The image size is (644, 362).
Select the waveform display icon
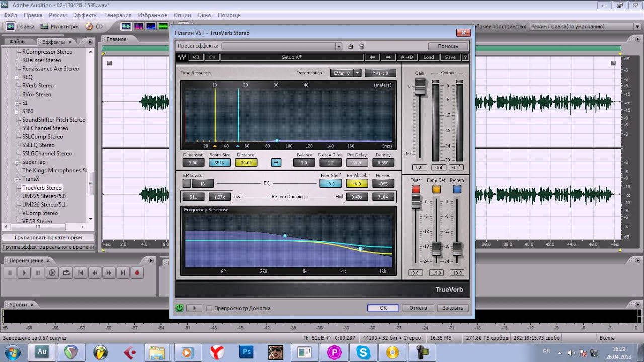click(126, 26)
